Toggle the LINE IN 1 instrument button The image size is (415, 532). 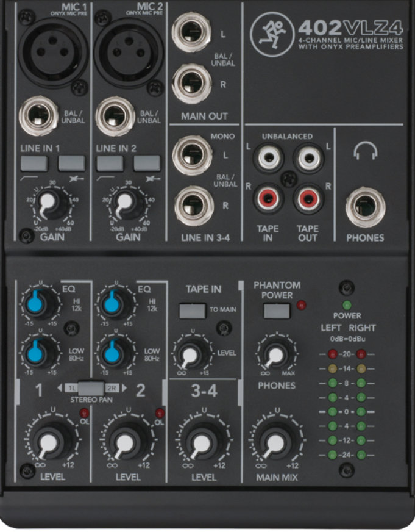[71, 164]
